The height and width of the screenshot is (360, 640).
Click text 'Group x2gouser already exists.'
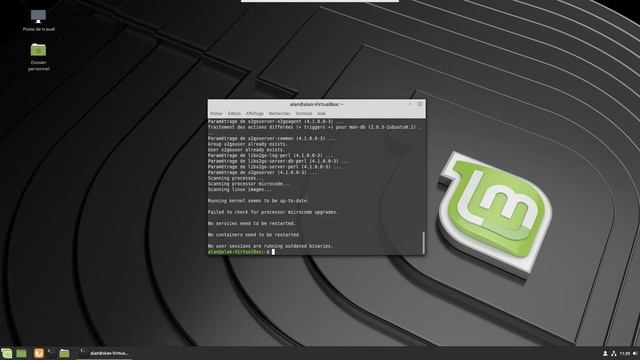(248, 144)
